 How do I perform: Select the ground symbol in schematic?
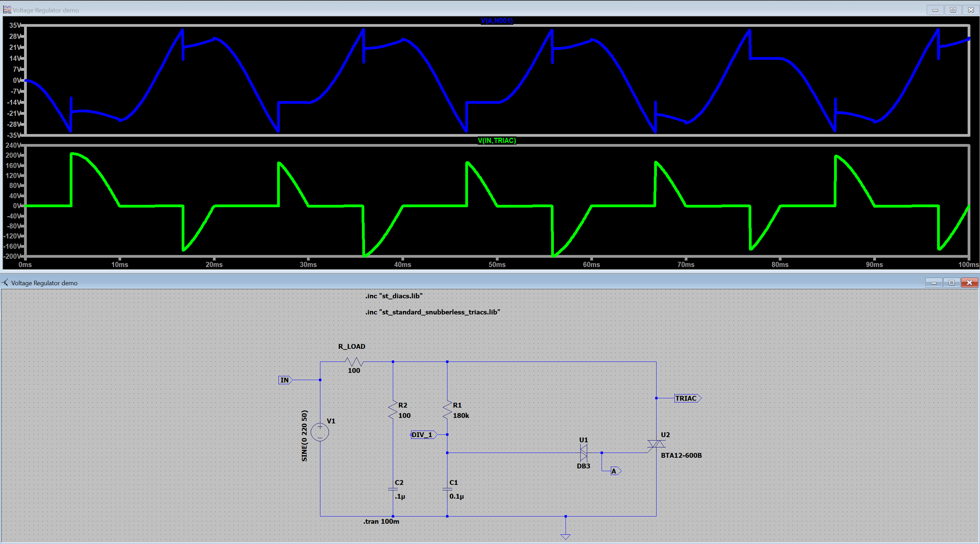tap(565, 536)
